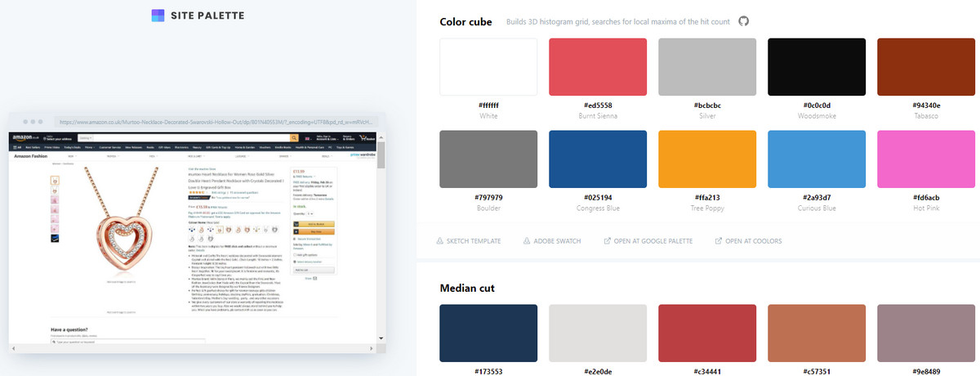Image resolution: width=980 pixels, height=376 pixels.
Task: Select the Tabasco #94340e swatch
Action: (926, 67)
